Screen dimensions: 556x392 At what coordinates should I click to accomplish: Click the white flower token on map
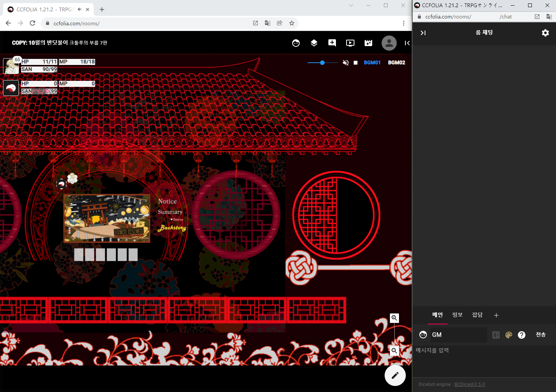pyautogui.click(x=72, y=178)
